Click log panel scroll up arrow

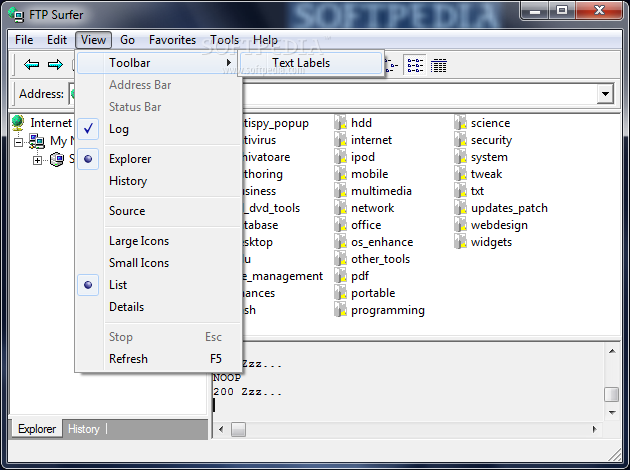(612, 351)
